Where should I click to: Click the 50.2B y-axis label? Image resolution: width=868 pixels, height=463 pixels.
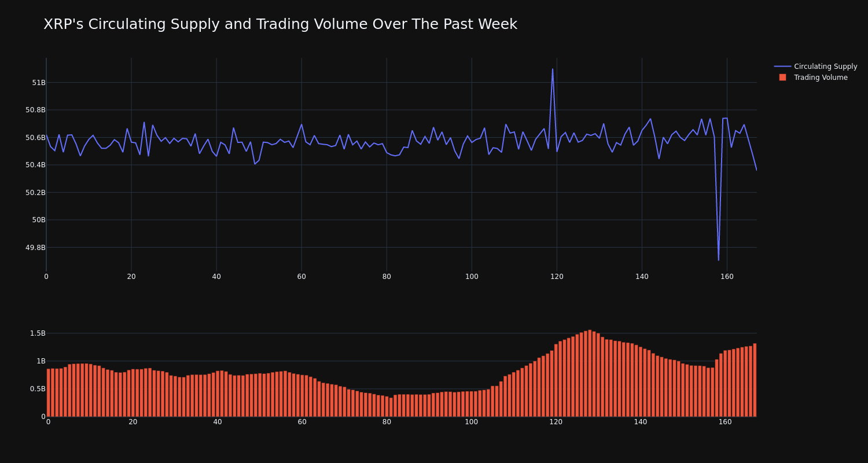pos(35,193)
